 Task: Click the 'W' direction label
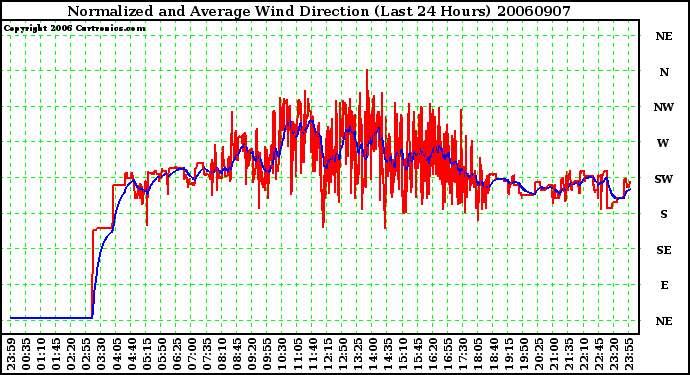pos(663,143)
